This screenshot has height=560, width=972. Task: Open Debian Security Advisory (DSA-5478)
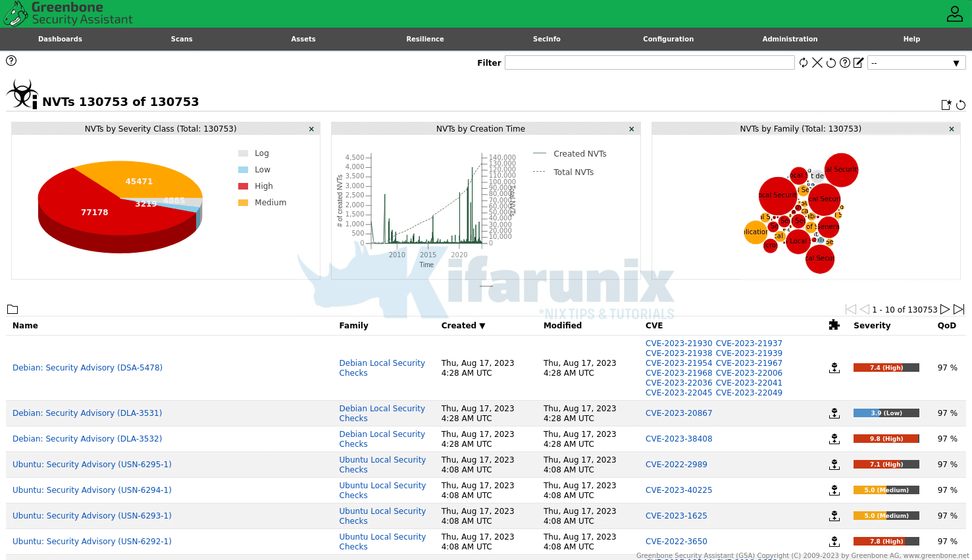point(88,368)
